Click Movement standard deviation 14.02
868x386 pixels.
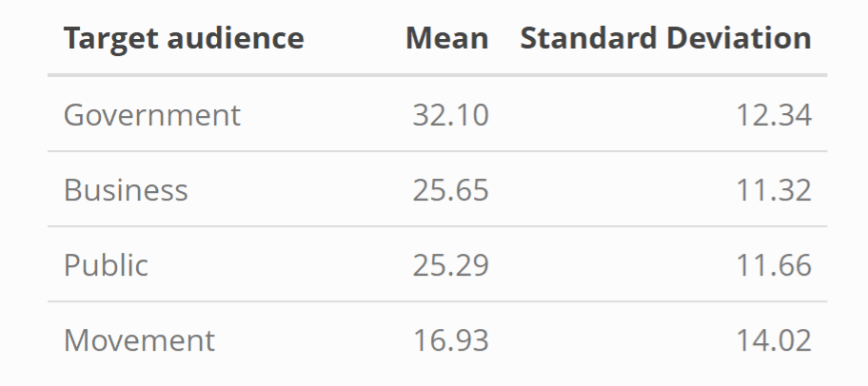coord(773,339)
